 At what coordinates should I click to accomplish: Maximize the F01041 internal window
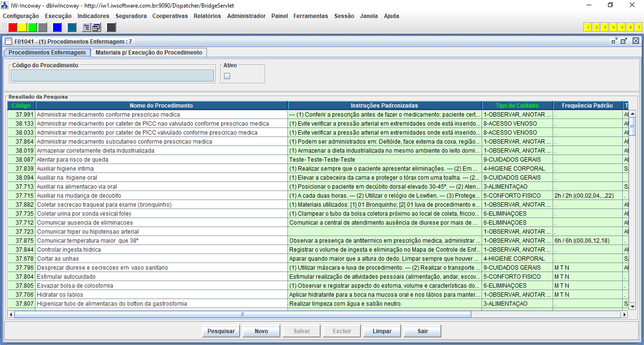(624, 41)
